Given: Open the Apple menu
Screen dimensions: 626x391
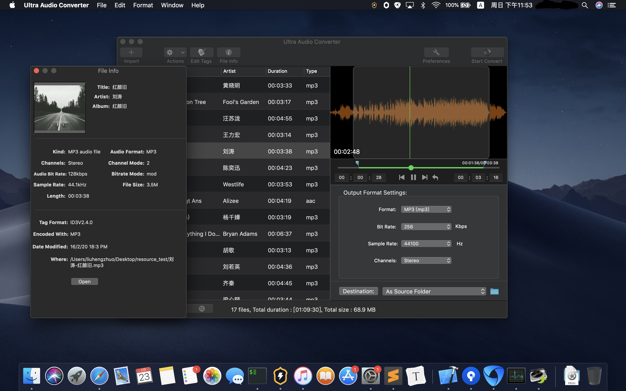Looking at the screenshot, I should pyautogui.click(x=12, y=5).
